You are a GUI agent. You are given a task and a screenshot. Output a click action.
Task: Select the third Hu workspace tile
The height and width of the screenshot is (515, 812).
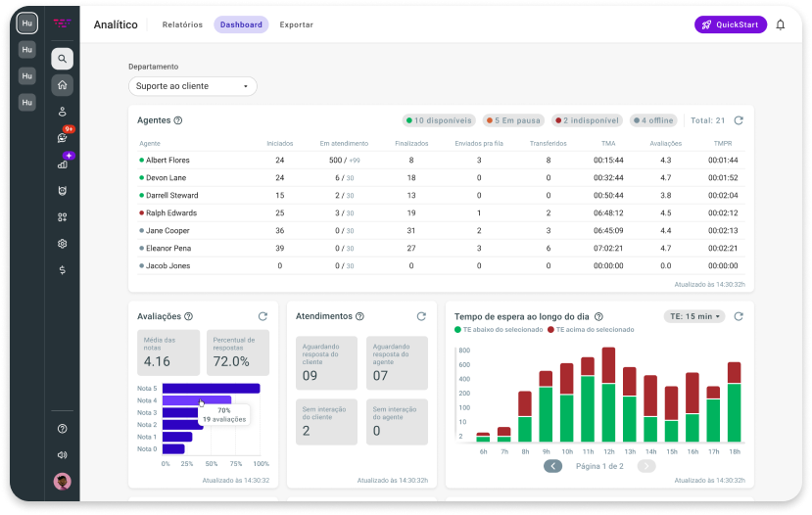tap(26, 76)
